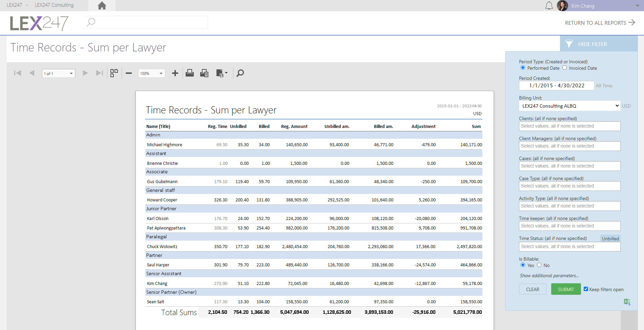Open the notifications bell
644x330 pixels.
pos(549,6)
